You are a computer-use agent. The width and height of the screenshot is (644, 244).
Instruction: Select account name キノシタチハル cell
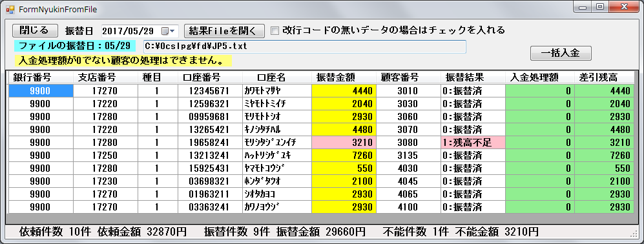pyautogui.click(x=277, y=129)
